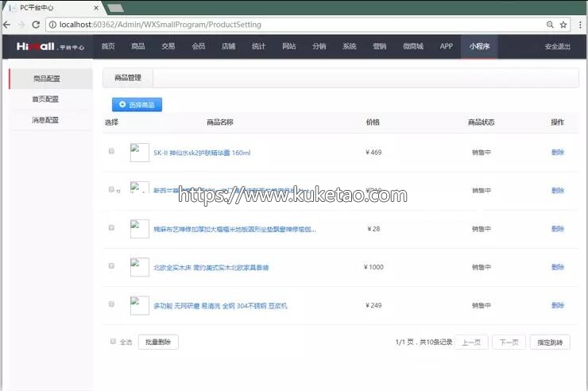The width and height of the screenshot is (588, 391).
Task: Go to 商品 in the top navigation
Action: coord(138,46)
